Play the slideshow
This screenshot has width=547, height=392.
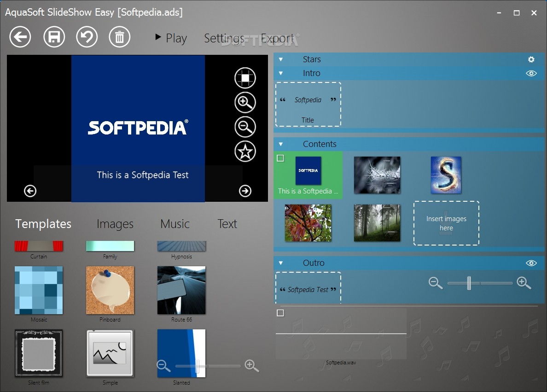(171, 38)
